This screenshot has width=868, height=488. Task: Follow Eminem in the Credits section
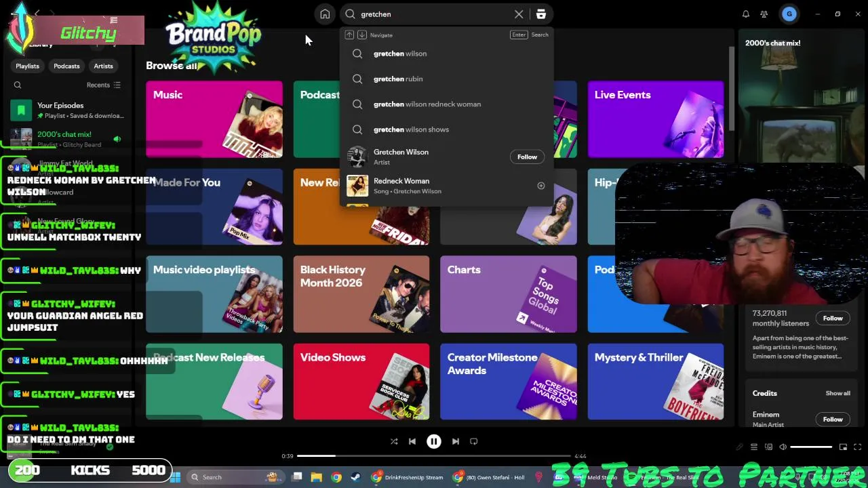tap(833, 420)
